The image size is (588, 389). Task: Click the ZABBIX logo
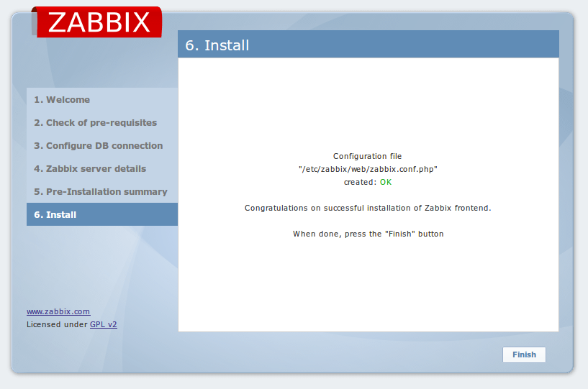[x=96, y=22]
